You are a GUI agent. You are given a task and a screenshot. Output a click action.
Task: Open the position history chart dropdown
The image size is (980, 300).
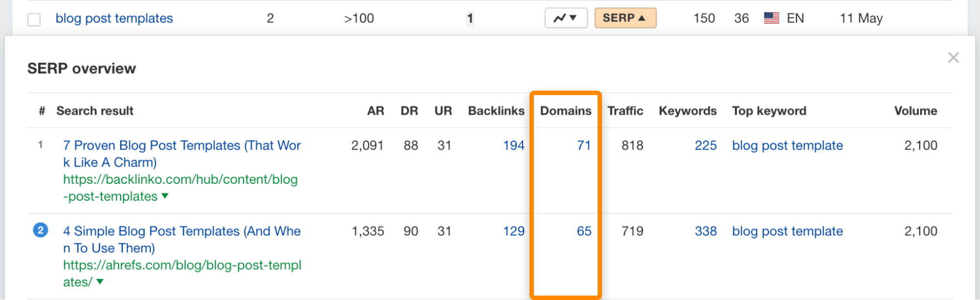(x=566, y=18)
